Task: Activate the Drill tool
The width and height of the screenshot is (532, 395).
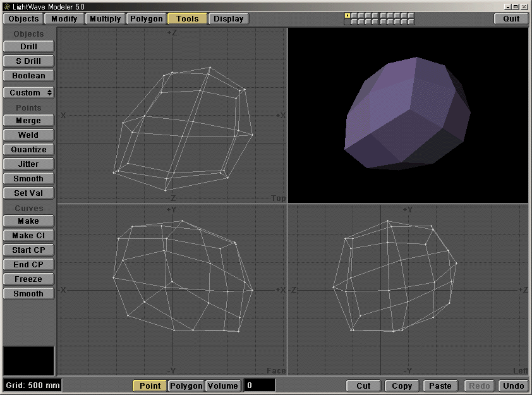Action: [x=28, y=46]
